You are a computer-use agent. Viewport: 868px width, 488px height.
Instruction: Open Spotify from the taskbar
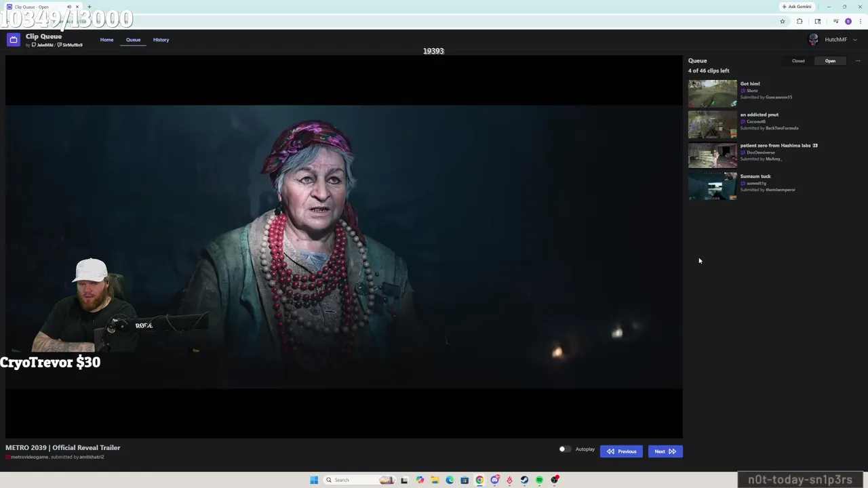tap(539, 480)
